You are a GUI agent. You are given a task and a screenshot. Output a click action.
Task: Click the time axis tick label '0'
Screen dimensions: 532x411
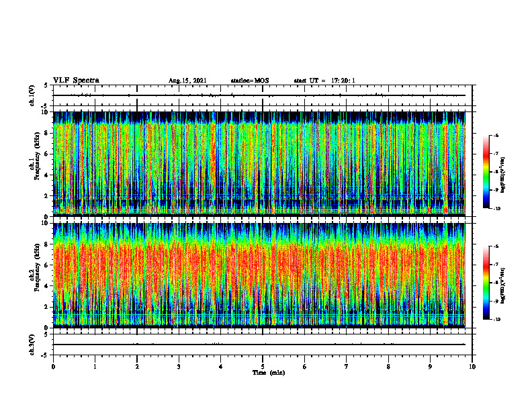[x=53, y=367]
